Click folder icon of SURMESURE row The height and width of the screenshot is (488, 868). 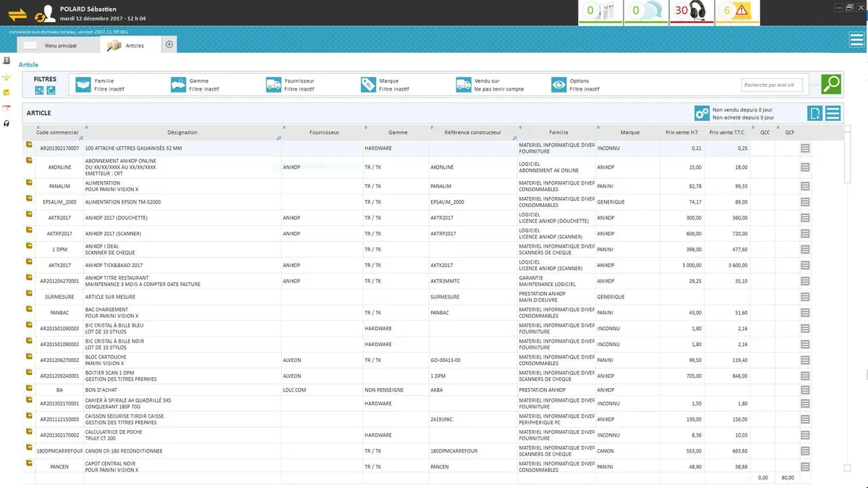pyautogui.click(x=29, y=294)
